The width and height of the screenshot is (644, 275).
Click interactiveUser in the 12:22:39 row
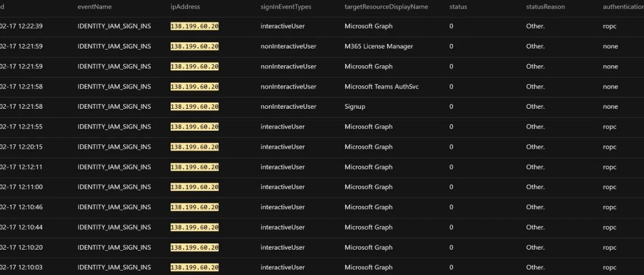pyautogui.click(x=283, y=26)
